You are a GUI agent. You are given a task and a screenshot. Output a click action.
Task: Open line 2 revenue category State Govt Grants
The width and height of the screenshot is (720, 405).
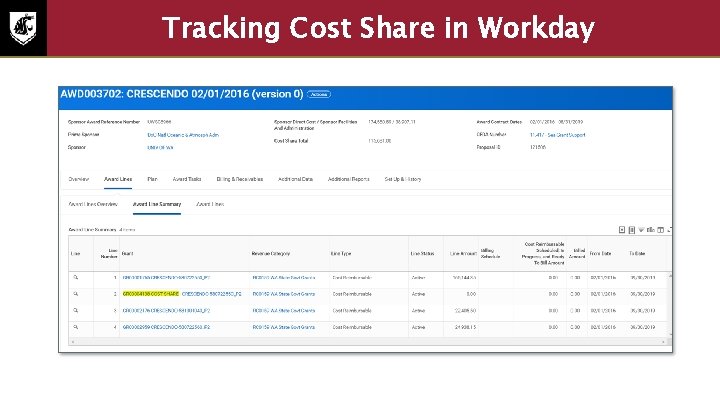[284, 294]
